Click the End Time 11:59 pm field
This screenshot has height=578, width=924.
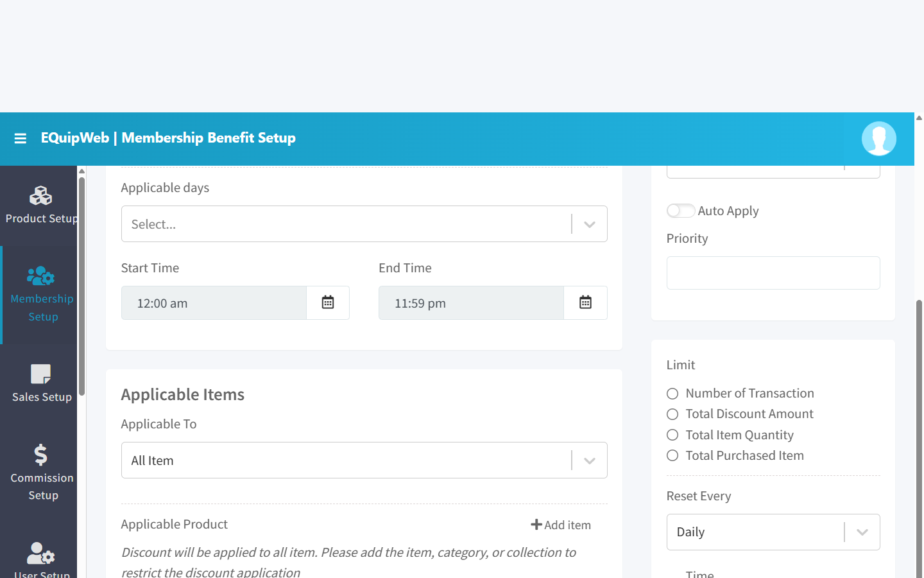coord(471,303)
